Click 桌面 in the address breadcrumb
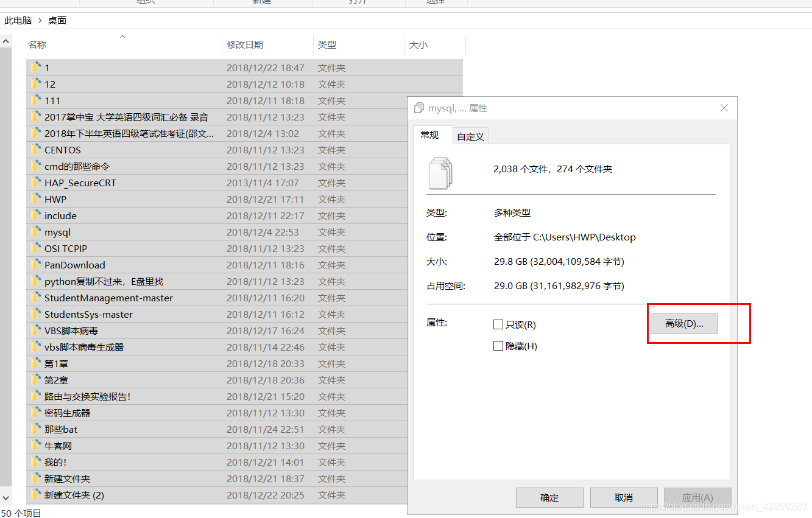 pos(57,20)
